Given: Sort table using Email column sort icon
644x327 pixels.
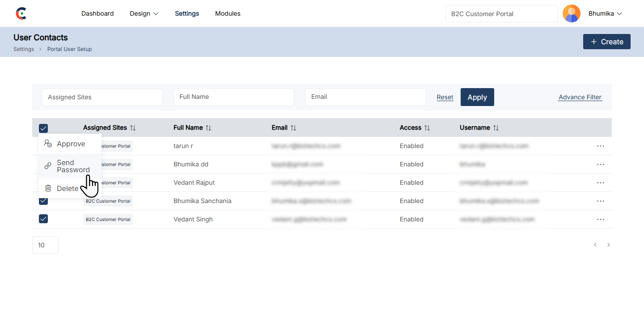Looking at the screenshot, I should (293, 128).
